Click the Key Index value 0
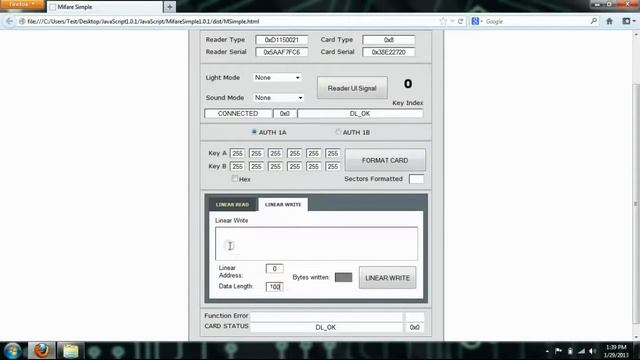The width and height of the screenshot is (640, 360). [x=408, y=84]
